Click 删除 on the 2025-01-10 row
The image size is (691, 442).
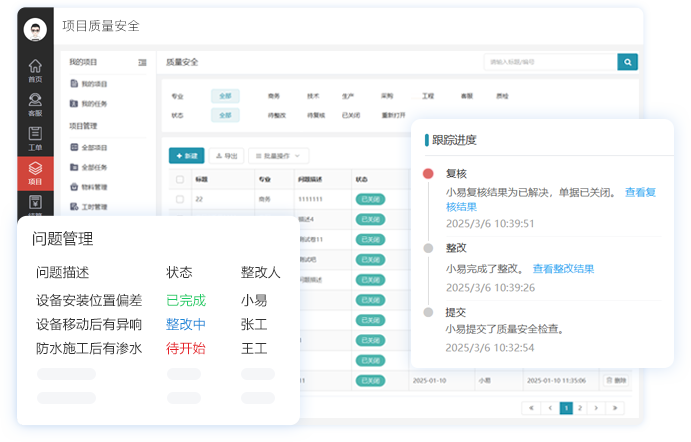(x=616, y=380)
